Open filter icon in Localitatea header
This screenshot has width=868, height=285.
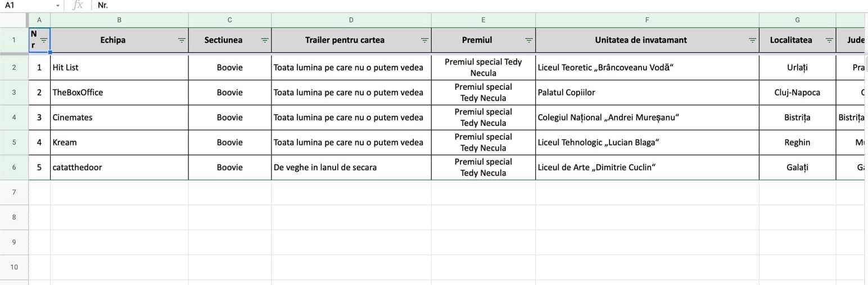click(x=829, y=40)
